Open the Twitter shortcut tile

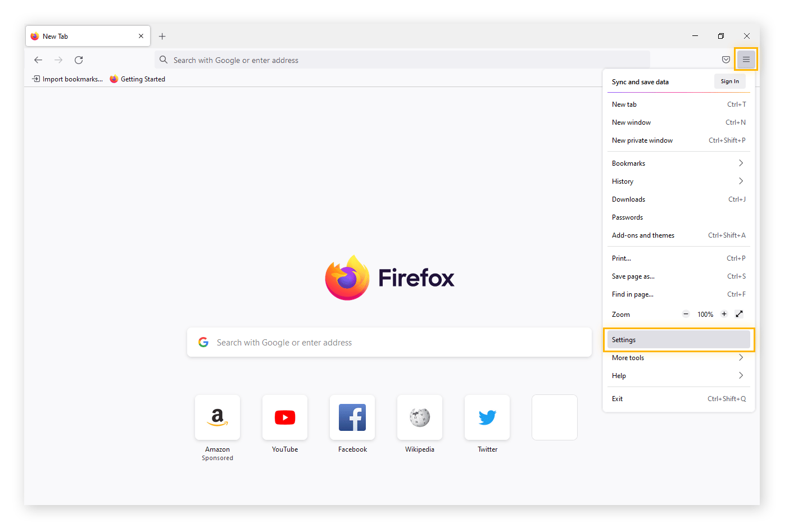(x=487, y=417)
